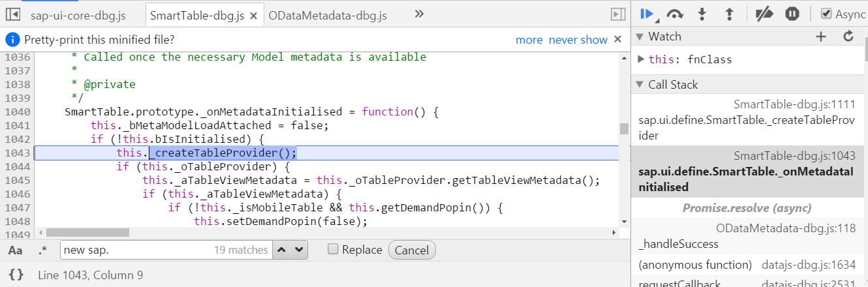868x287 pixels.
Task: Add a watch expression
Action: 821,37
